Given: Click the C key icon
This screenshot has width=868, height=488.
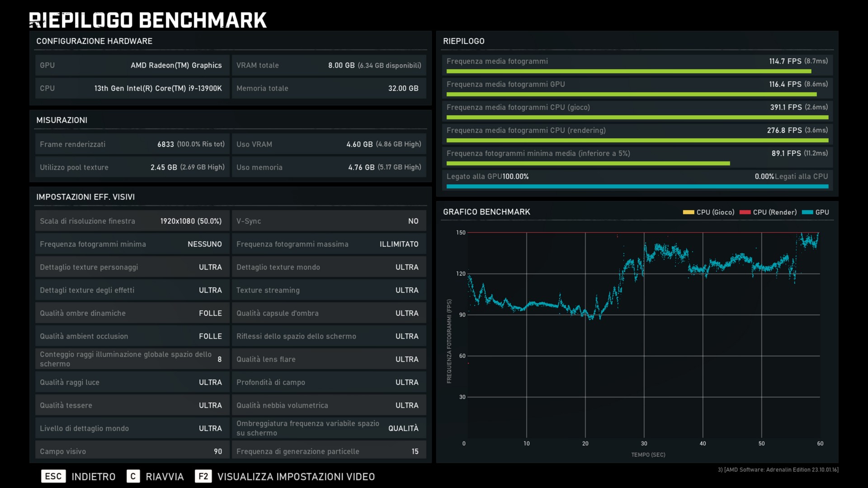Looking at the screenshot, I should 133,476.
